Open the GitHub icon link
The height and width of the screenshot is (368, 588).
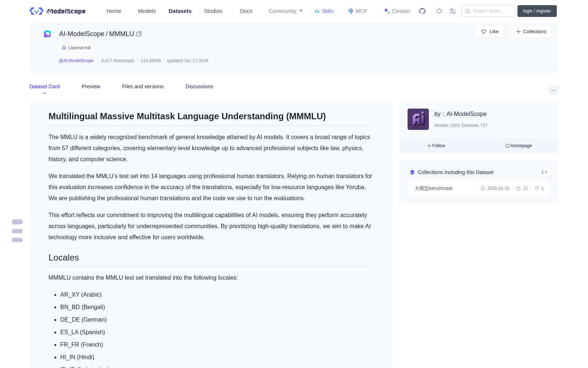click(422, 11)
